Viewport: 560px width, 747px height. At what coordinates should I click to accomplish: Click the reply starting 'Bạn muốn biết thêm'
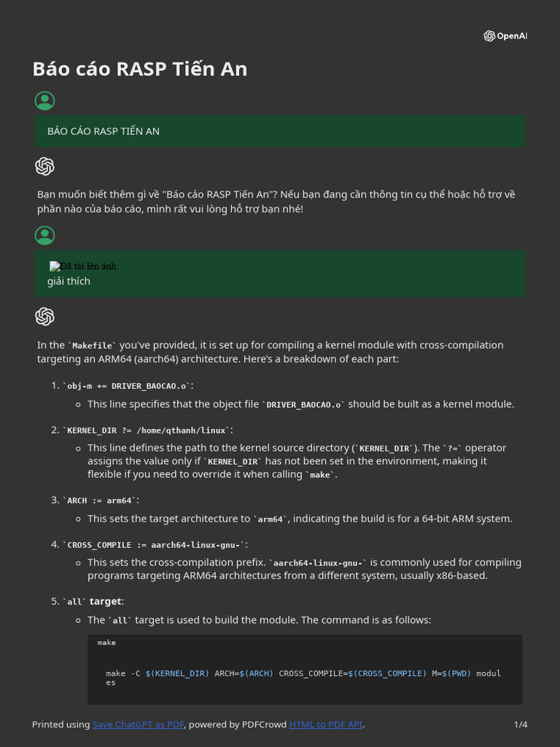(x=276, y=201)
